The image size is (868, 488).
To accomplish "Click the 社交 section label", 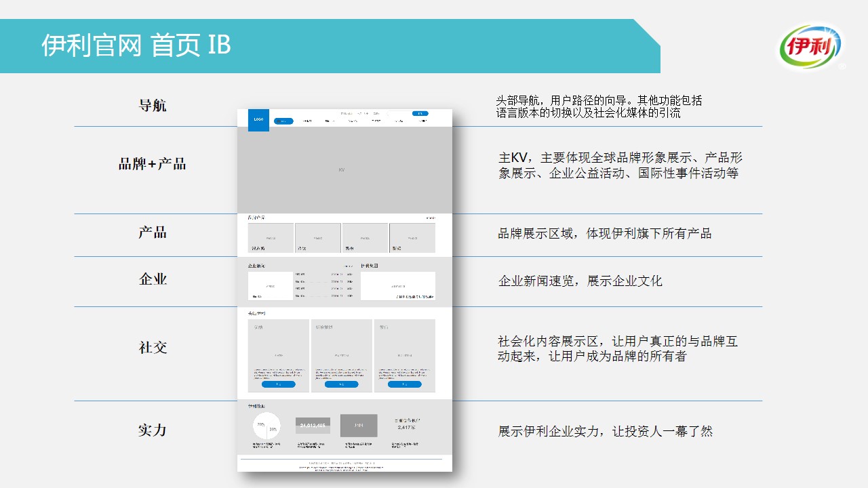I will (x=153, y=347).
